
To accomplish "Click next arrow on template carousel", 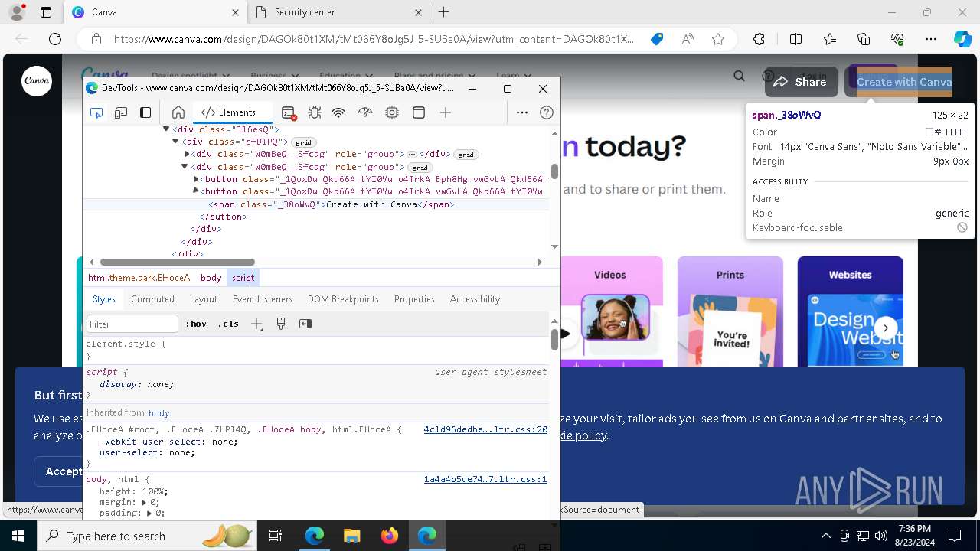I will (886, 328).
